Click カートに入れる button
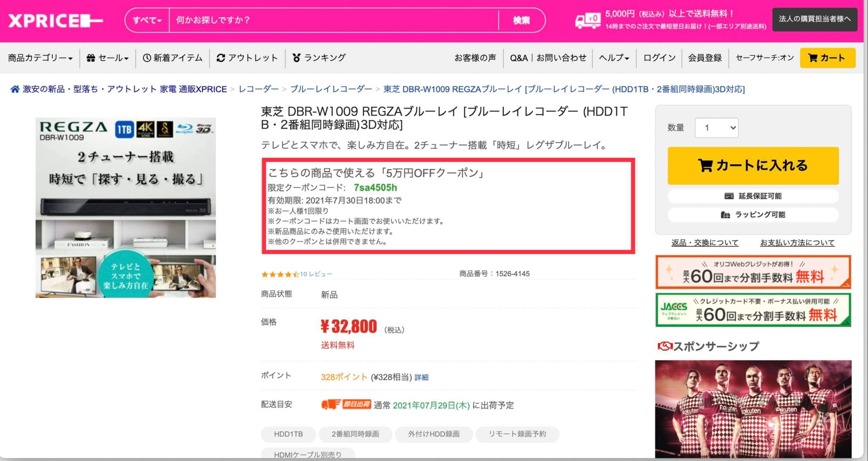 tap(753, 166)
